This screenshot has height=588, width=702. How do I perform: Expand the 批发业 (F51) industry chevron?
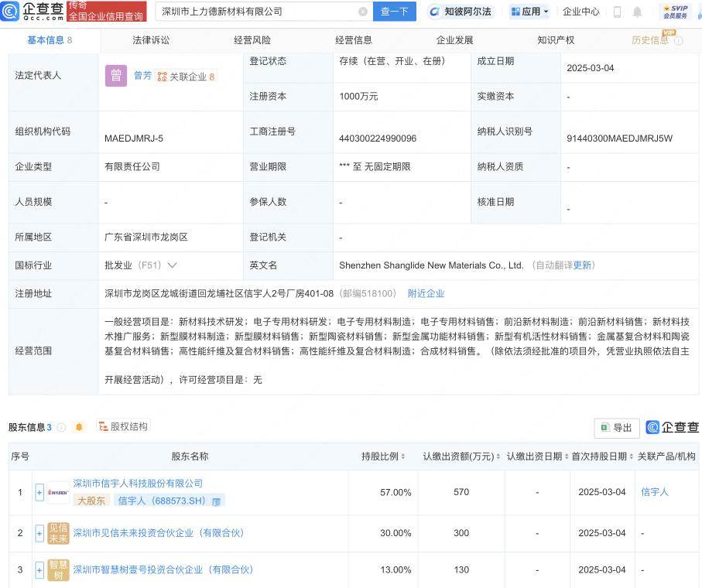coord(172,265)
